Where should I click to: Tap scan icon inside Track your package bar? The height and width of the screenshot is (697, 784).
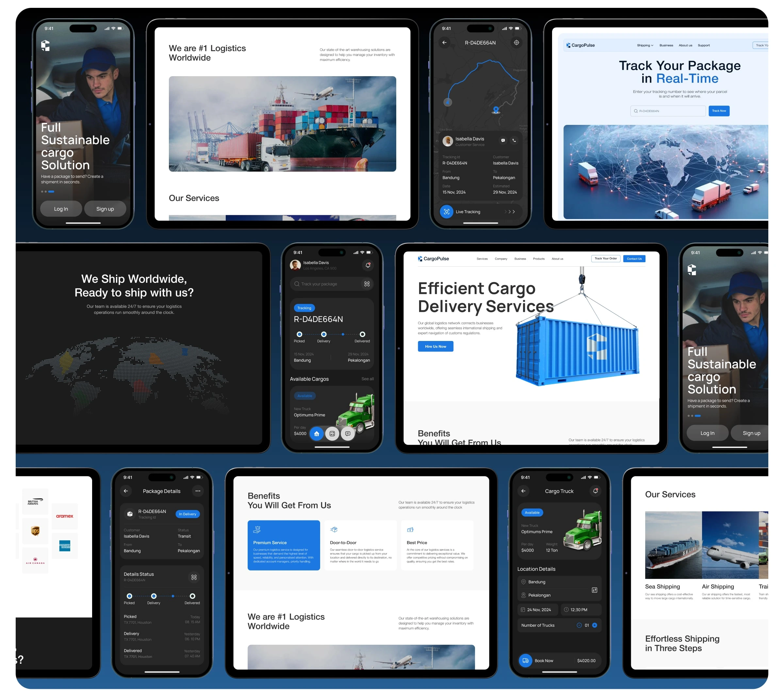tap(367, 284)
